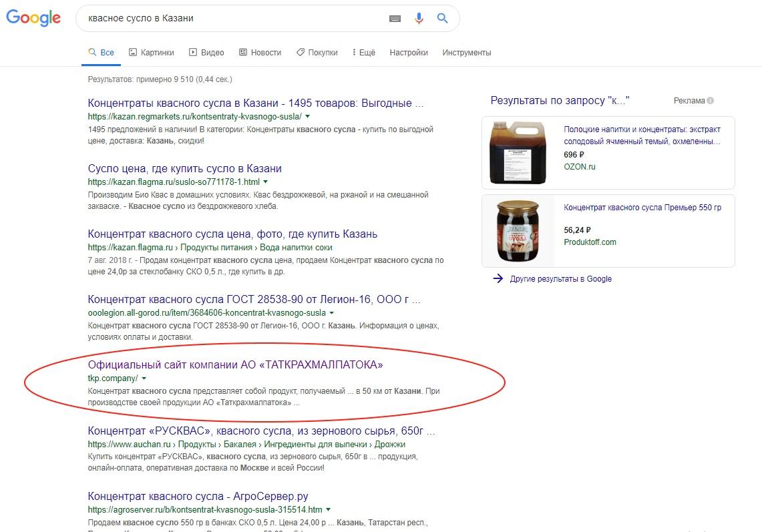Click the blue search magnifier button
The width and height of the screenshot is (762, 532).
442,19
